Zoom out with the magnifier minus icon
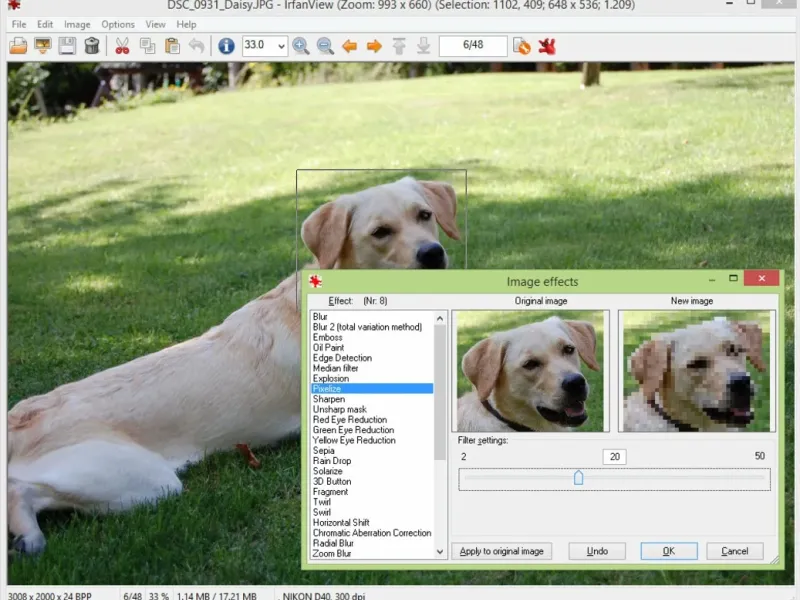Image resolution: width=800 pixels, height=600 pixels. [x=325, y=45]
